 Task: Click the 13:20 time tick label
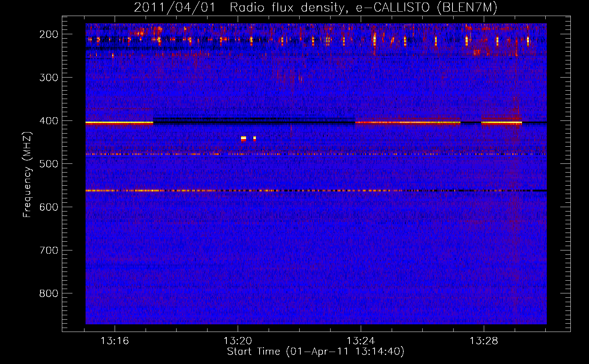[238, 341]
